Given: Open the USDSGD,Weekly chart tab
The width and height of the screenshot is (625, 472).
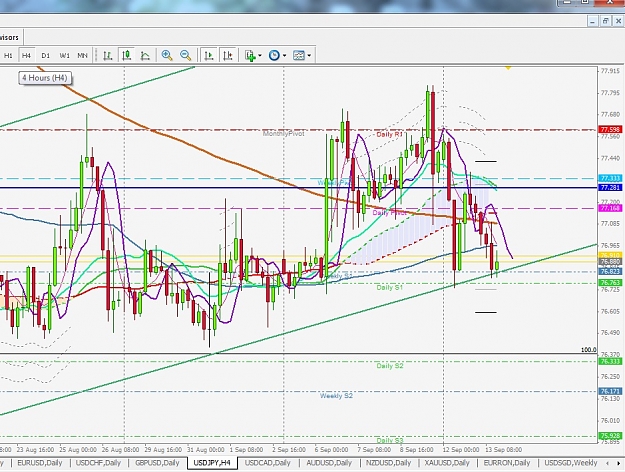Looking at the screenshot, I should tap(571, 463).
